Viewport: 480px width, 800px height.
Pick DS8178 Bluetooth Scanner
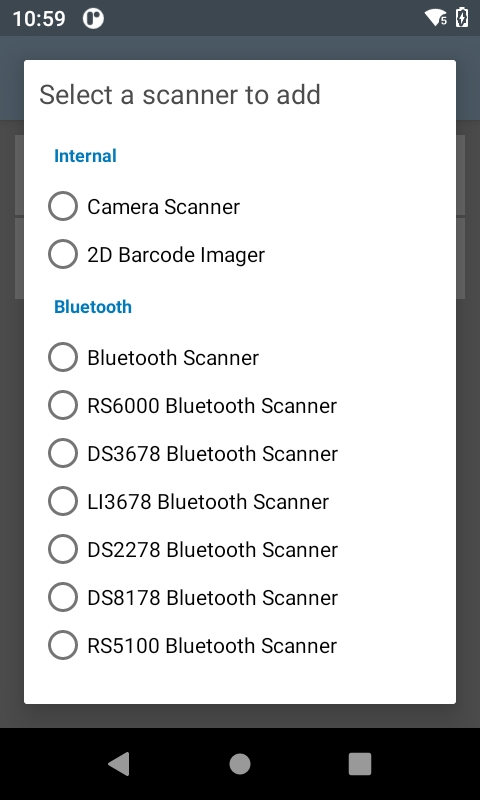[63, 597]
